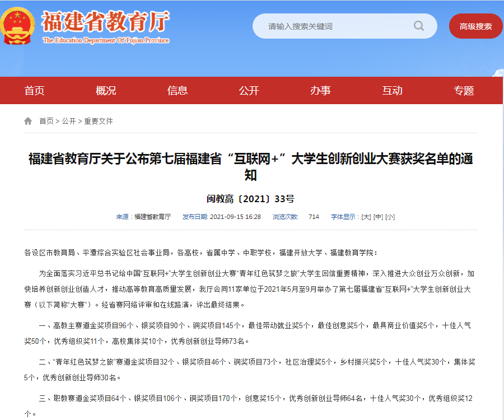Click the 首页 breadcrumb link
This screenshot has width=504, height=420.
46,121
